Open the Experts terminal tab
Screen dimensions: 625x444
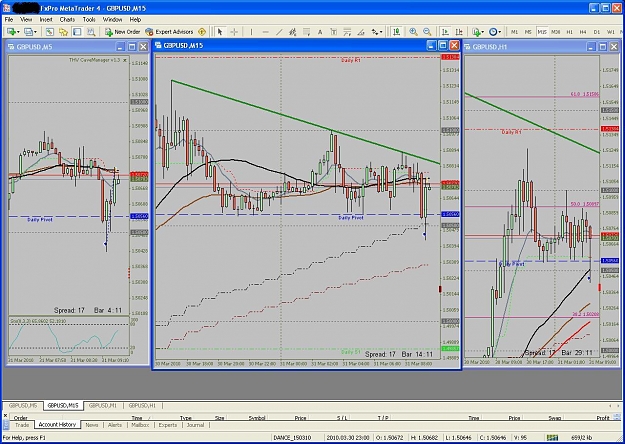point(168,425)
